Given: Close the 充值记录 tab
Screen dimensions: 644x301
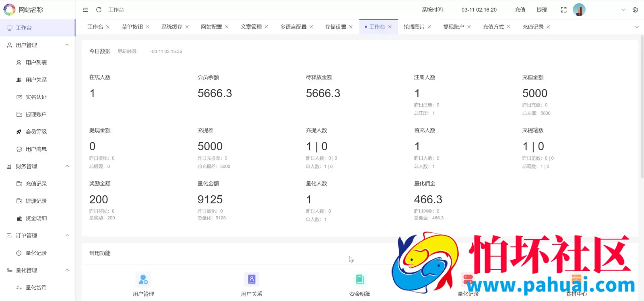Looking at the screenshot, I should (549, 27).
